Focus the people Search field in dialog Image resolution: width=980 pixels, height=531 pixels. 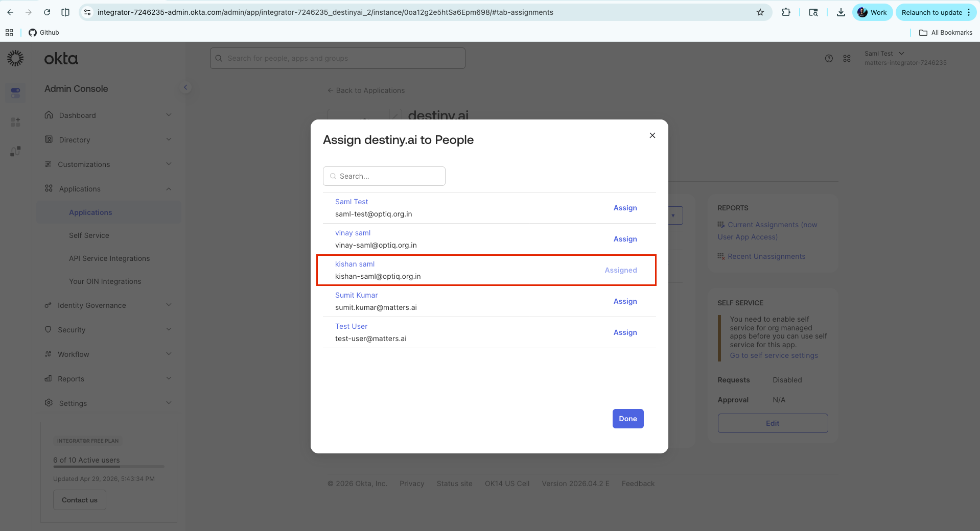point(384,176)
